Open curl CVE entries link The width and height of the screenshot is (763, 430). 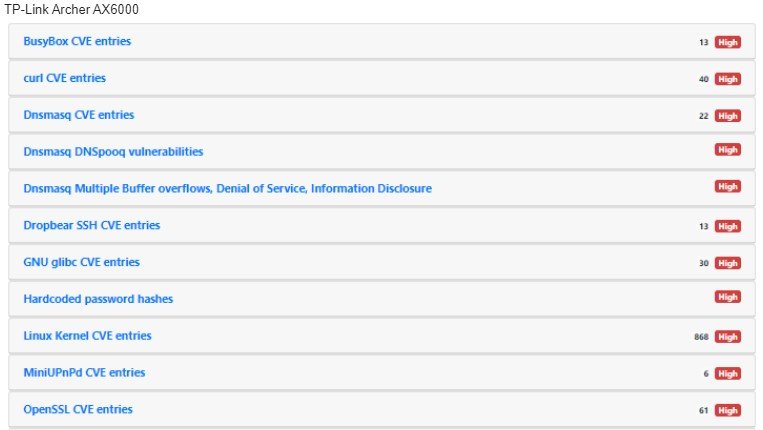pyautogui.click(x=64, y=78)
